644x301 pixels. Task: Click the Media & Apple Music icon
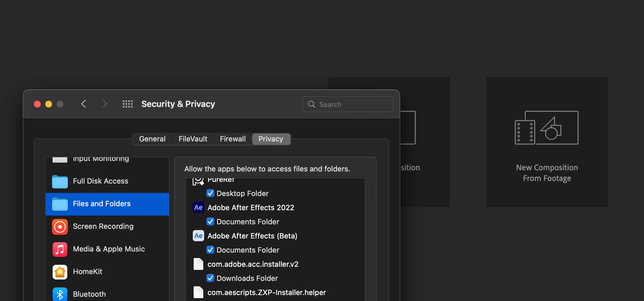point(60,249)
